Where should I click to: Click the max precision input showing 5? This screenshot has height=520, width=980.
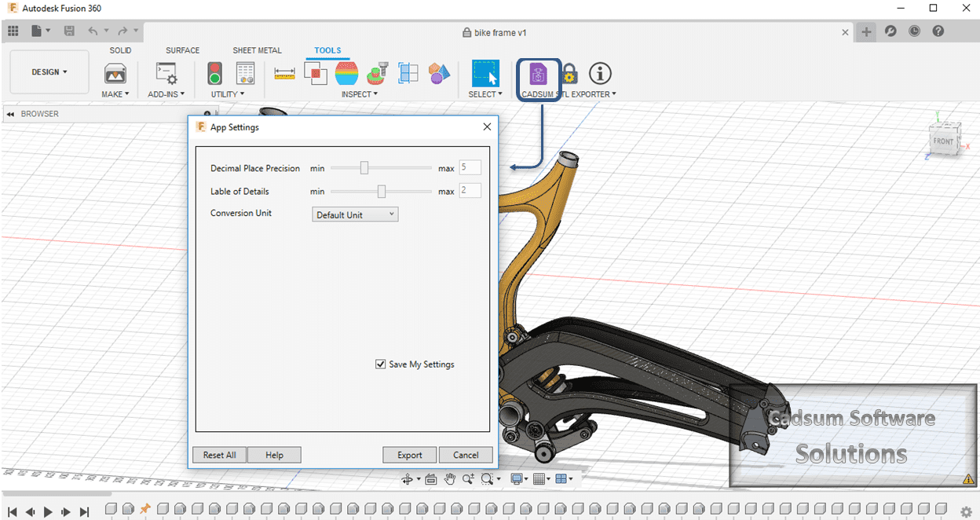470,167
